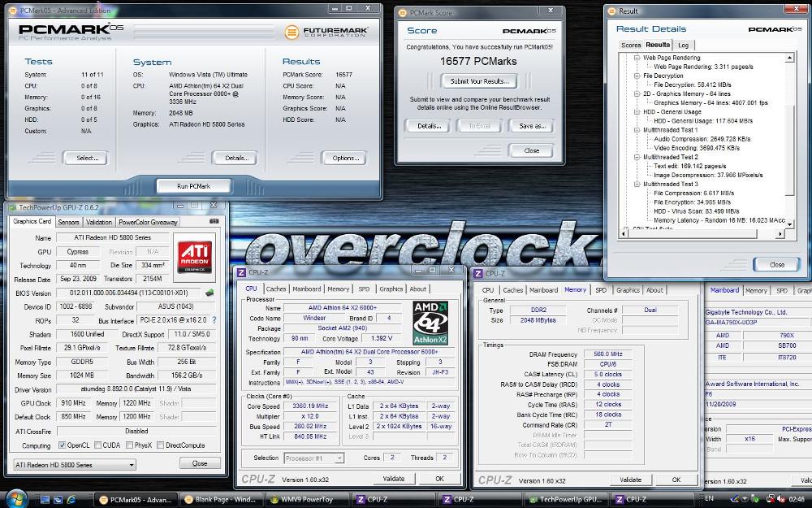The height and width of the screenshot is (508, 812).
Task: Toggle the OpenCL checkbox in GPU-Z
Action: point(63,445)
